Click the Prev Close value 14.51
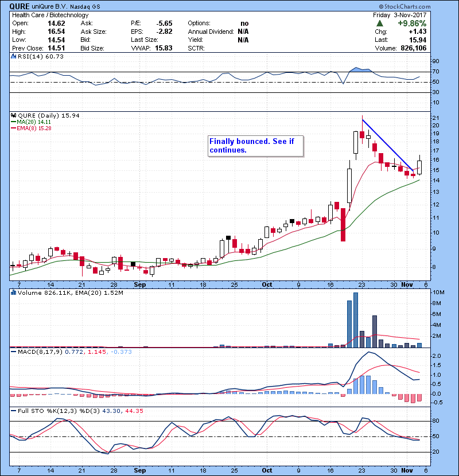 56,48
